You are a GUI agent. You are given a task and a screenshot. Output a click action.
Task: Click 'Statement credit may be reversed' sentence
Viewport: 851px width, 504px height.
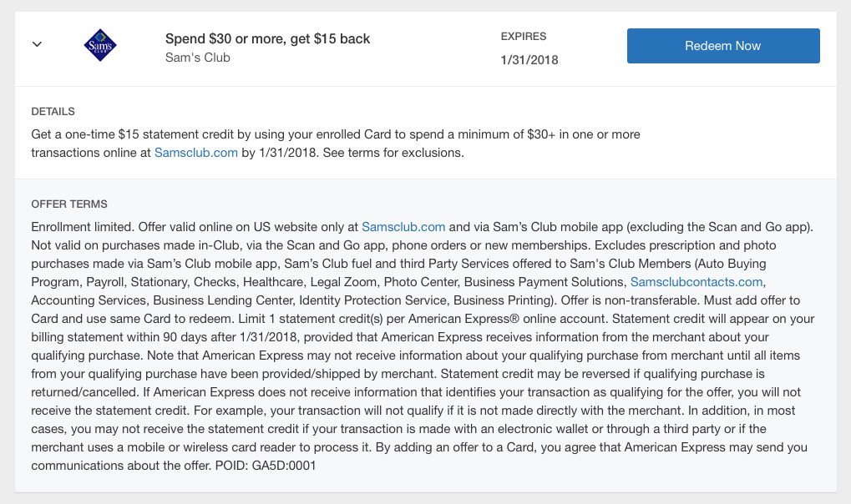pos(602,374)
